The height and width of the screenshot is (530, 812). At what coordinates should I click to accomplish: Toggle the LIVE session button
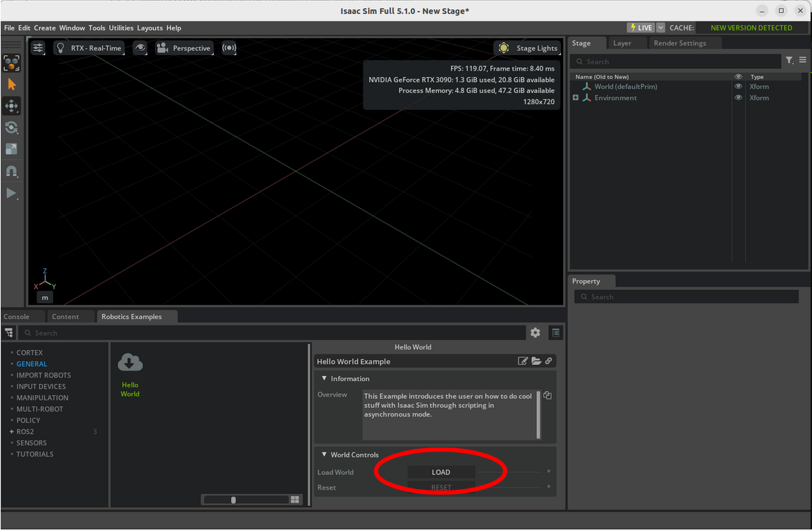click(641, 28)
